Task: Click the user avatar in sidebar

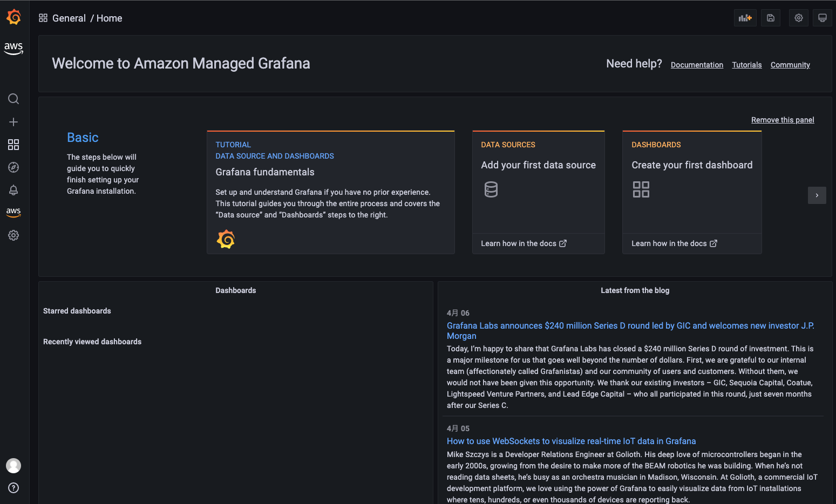Action: (x=13, y=466)
